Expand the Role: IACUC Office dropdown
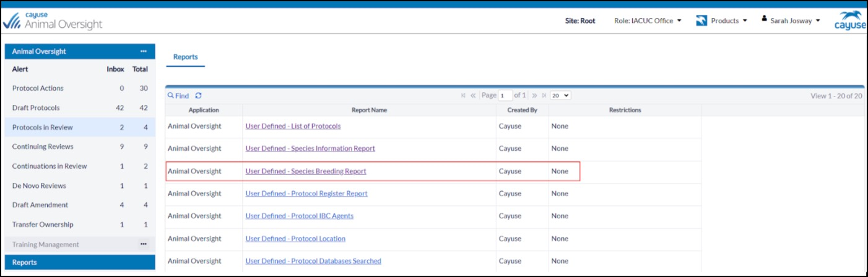Screen dimensions: 868x277 click(648, 20)
